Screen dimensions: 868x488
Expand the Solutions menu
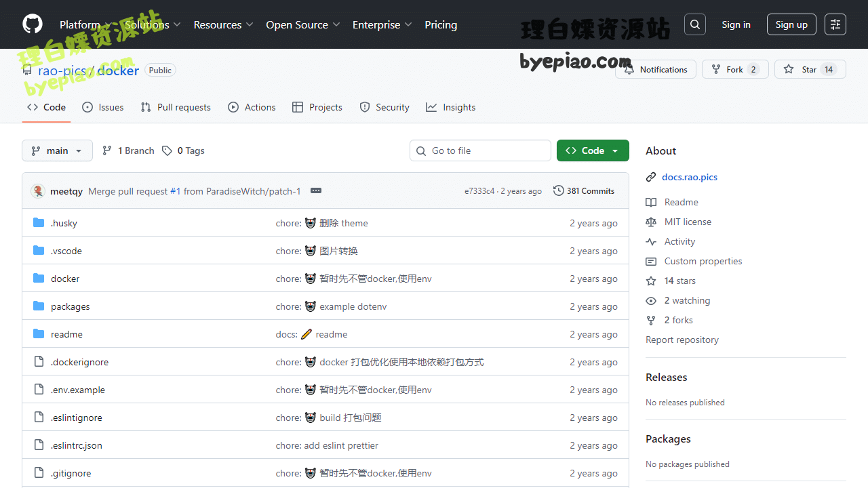[x=153, y=24]
